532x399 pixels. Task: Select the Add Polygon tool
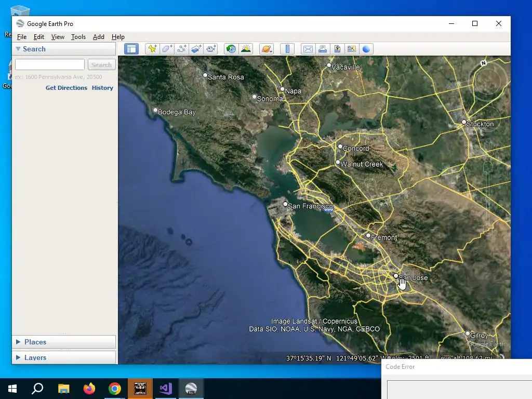coord(167,49)
